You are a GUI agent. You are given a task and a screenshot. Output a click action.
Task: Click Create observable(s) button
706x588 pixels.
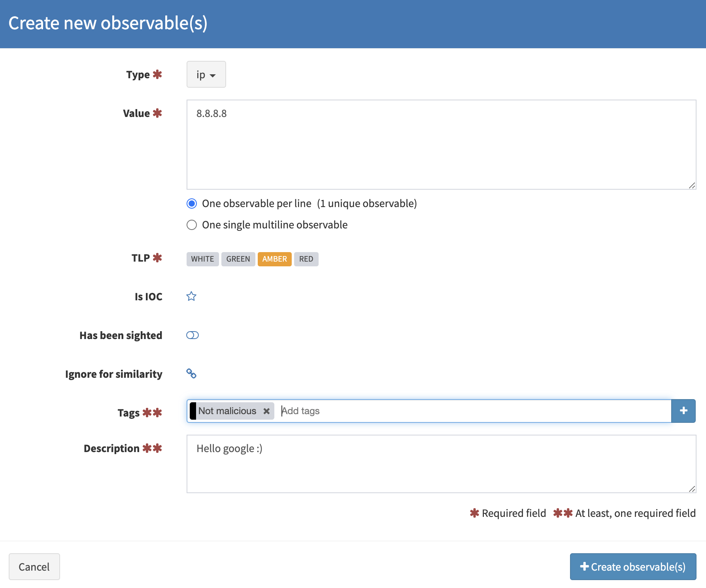pyautogui.click(x=633, y=567)
